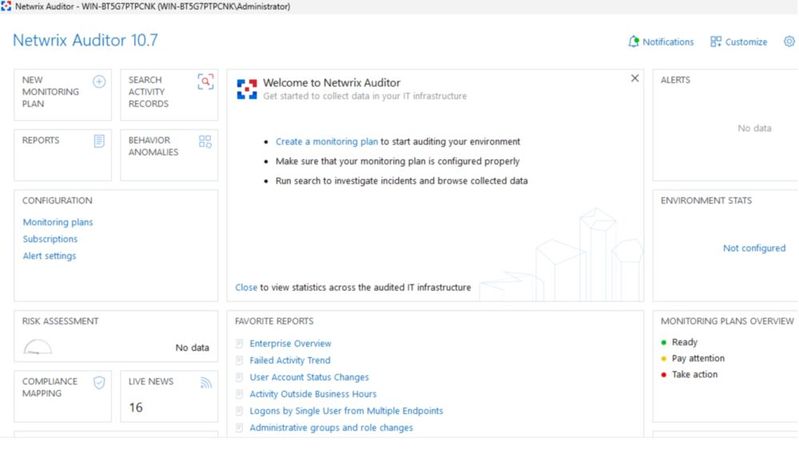The width and height of the screenshot is (799, 450).
Task: Click report icon beside Administrative groups report
Action: point(239,428)
